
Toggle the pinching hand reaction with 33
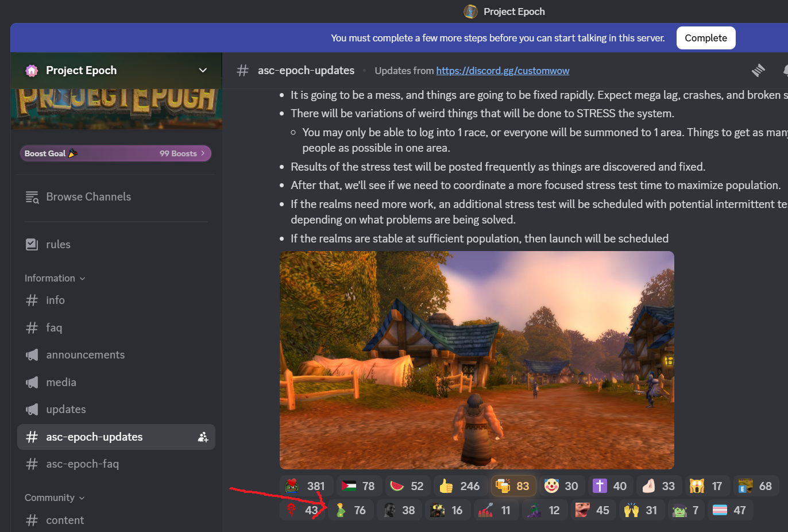(659, 486)
